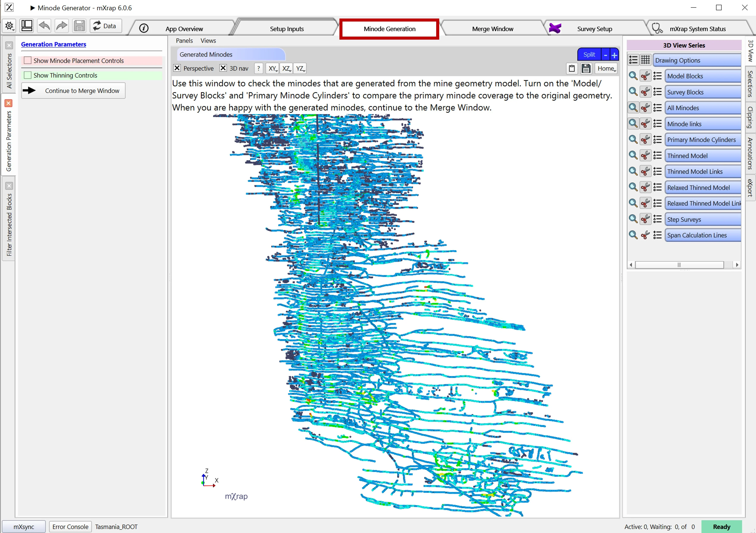The height and width of the screenshot is (533, 756).
Task: Toggle the Perspective checkbox
Action: (x=177, y=68)
